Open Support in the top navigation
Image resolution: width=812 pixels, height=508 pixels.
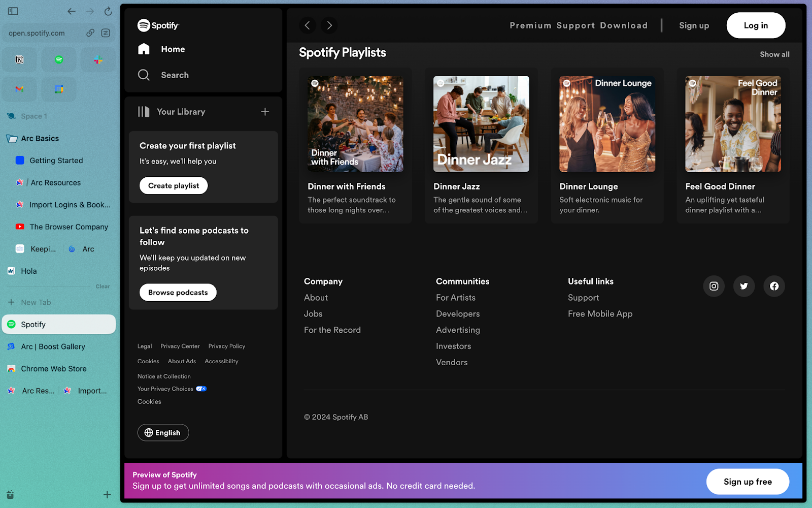coord(576,25)
